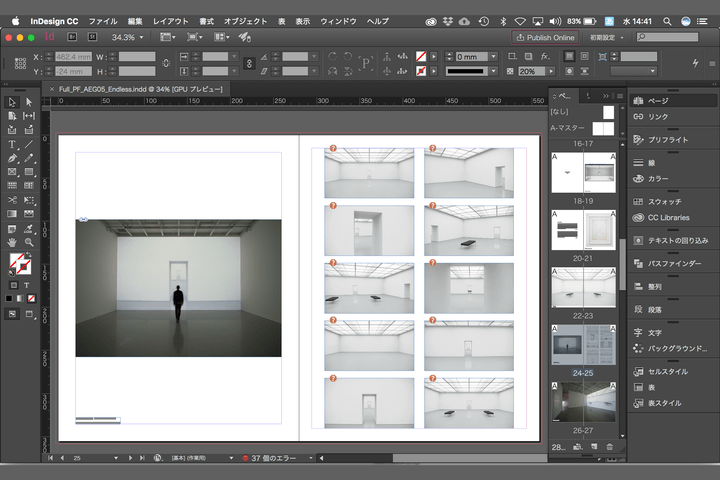Select the Scissors tool
Screen dimensions: 720x480
pyautogui.click(x=12, y=200)
